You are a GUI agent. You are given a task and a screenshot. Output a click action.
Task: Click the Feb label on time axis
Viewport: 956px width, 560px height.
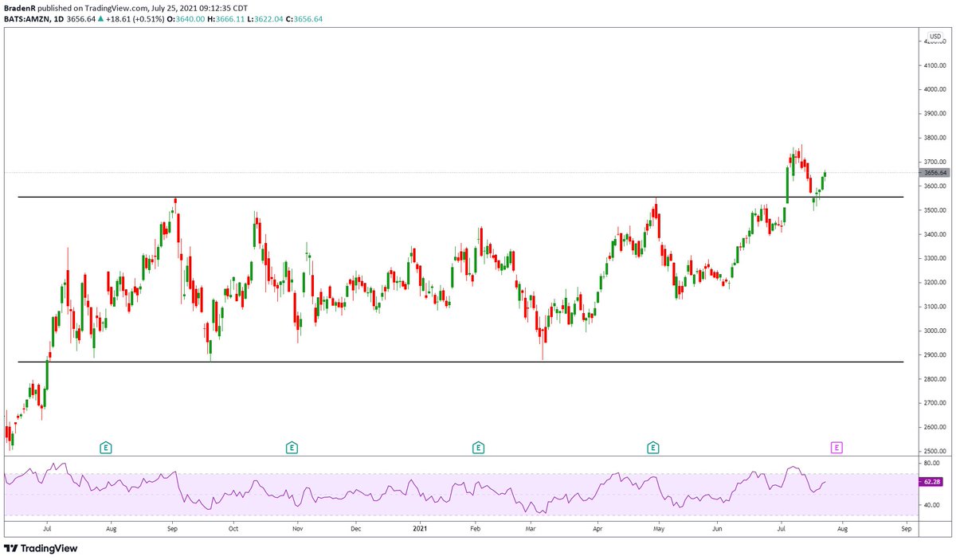(475, 527)
